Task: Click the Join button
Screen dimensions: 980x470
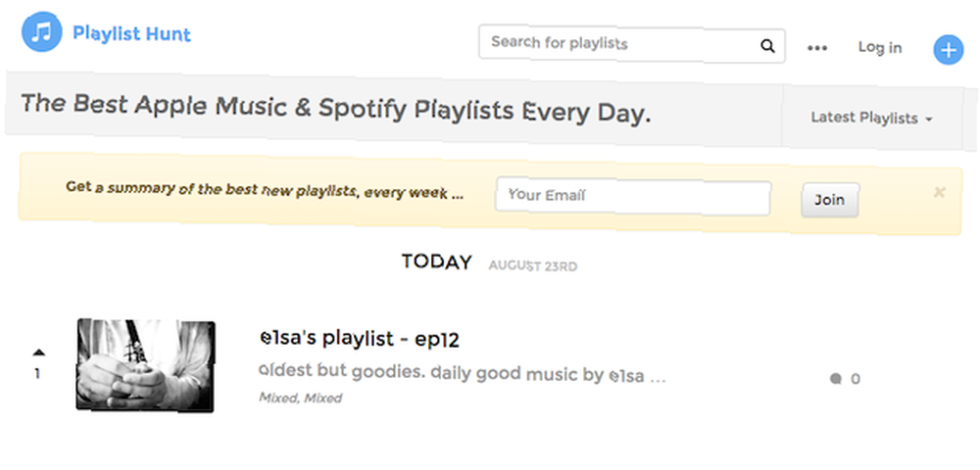Action: [829, 201]
